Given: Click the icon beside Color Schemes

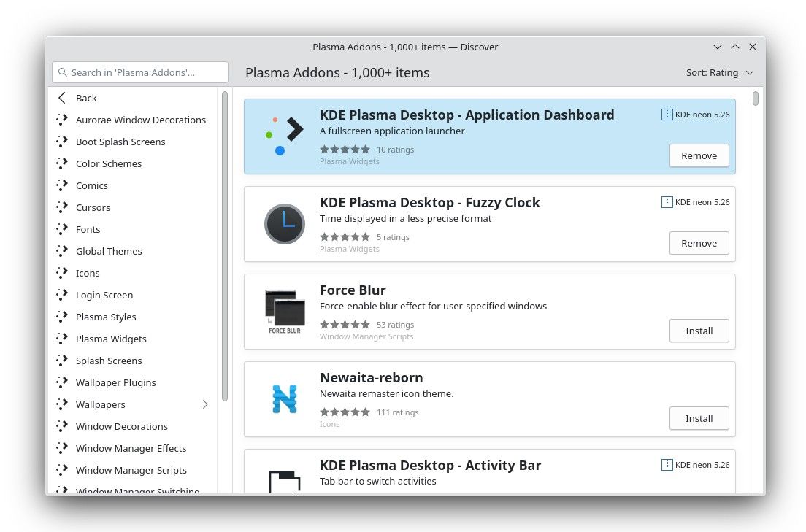Looking at the screenshot, I should coord(62,163).
